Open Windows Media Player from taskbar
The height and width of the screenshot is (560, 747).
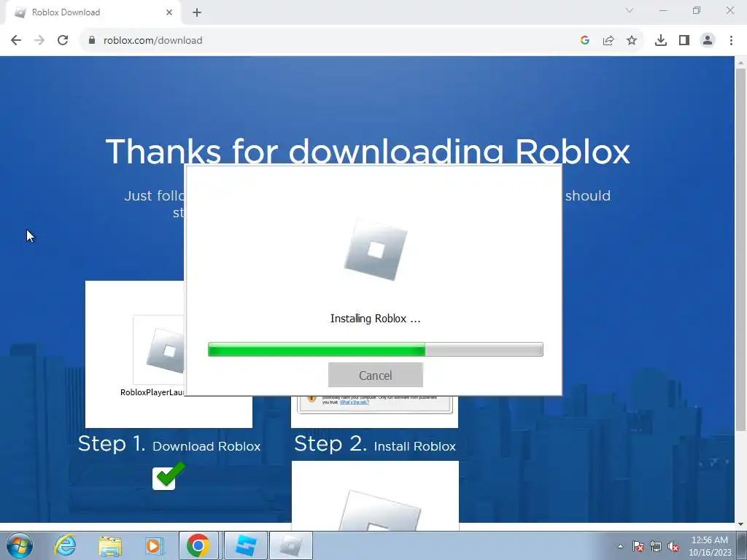coord(153,545)
